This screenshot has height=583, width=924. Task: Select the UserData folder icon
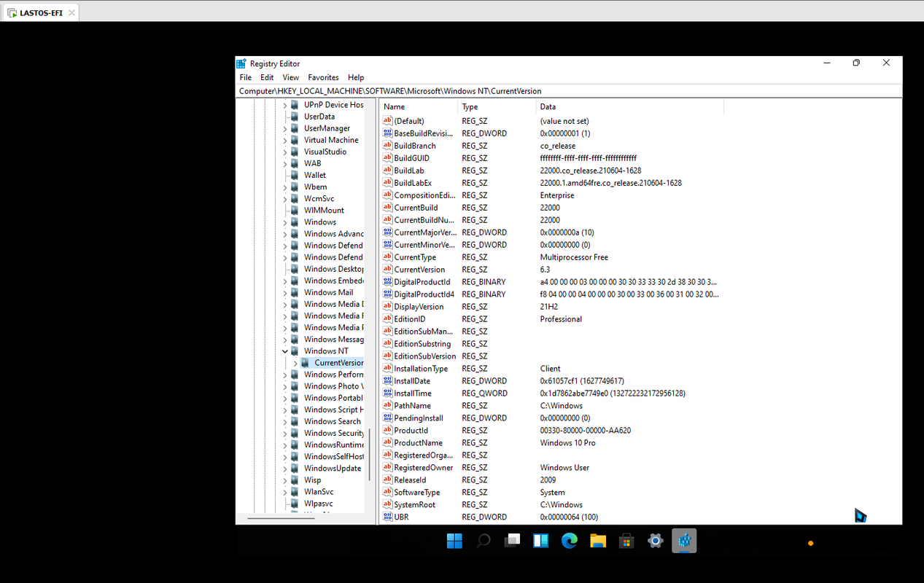point(295,117)
